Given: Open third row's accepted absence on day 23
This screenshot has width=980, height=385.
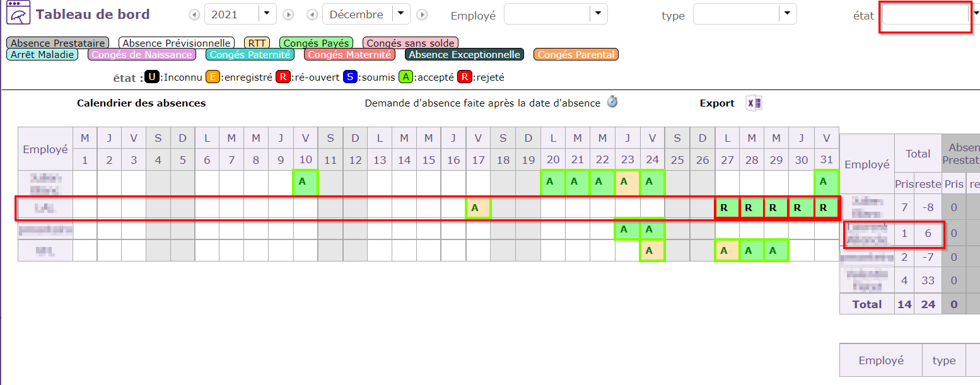Looking at the screenshot, I should point(627,229).
